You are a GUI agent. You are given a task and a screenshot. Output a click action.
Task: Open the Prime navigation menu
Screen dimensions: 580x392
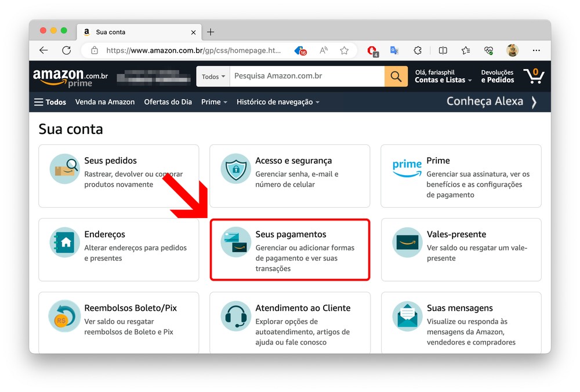(x=214, y=102)
